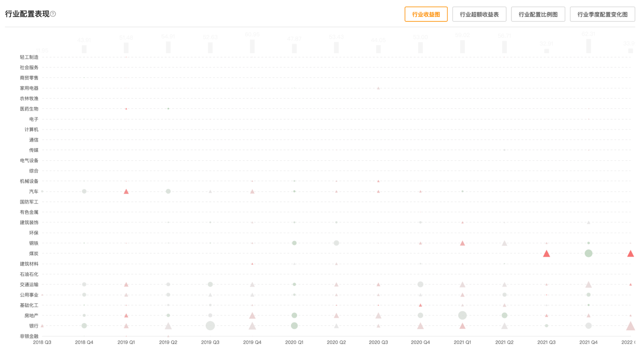The width and height of the screenshot is (644, 350).
Task: Click the red 房地产 triangle for 2019 Q1
Action: click(126, 315)
